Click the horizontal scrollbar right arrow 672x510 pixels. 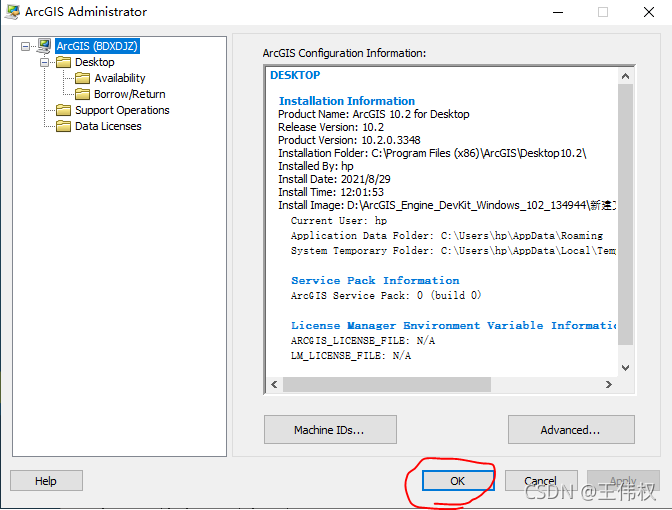(609, 385)
